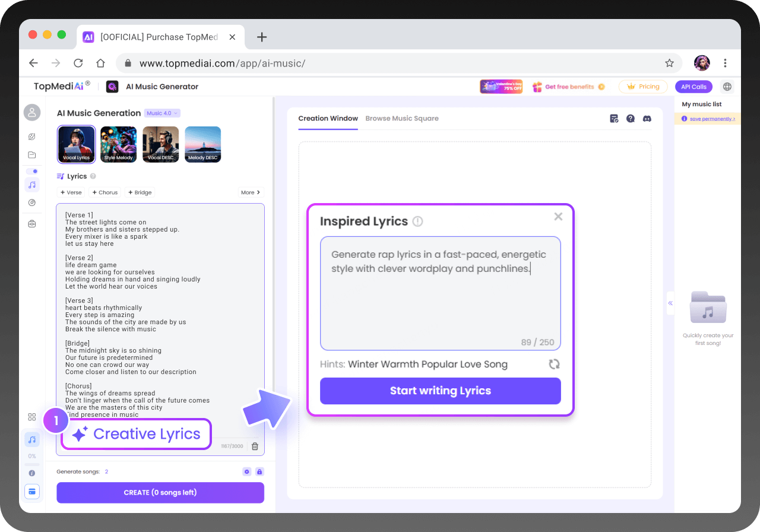Bookmark this page with the star icon
This screenshot has width=760, height=532.
[669, 63]
